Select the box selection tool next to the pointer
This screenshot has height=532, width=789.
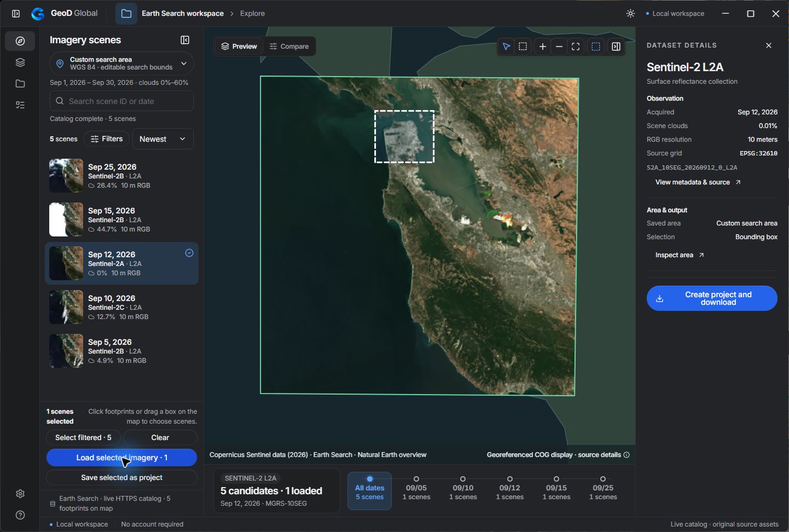(523, 47)
